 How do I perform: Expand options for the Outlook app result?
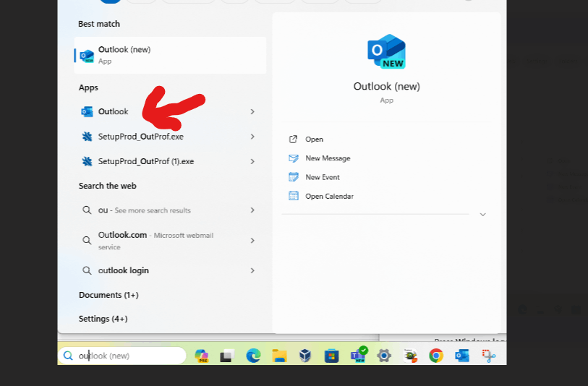click(x=252, y=111)
